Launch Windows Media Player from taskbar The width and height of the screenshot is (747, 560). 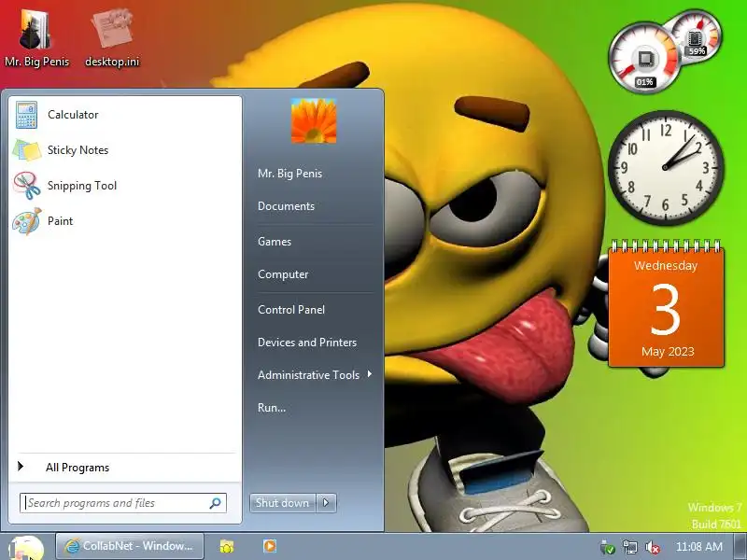270,546
